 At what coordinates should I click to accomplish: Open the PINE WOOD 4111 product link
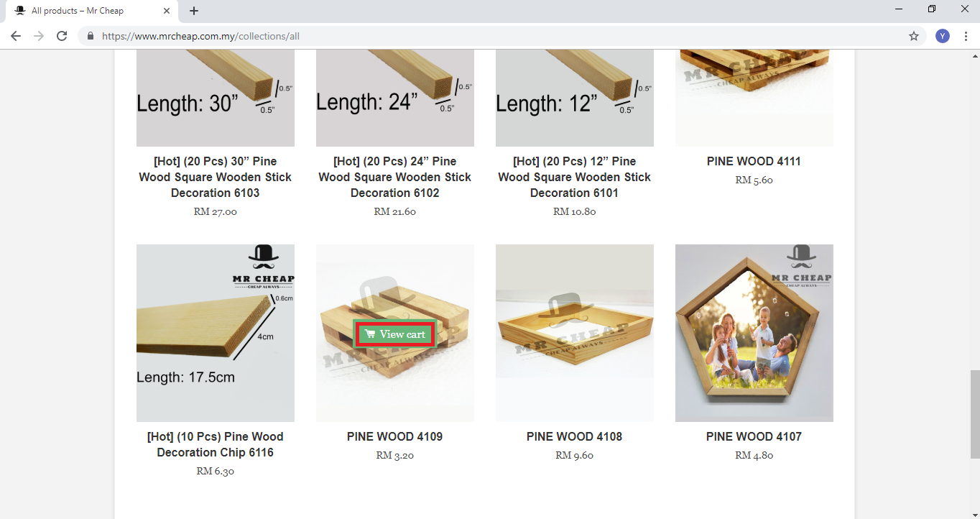754,161
